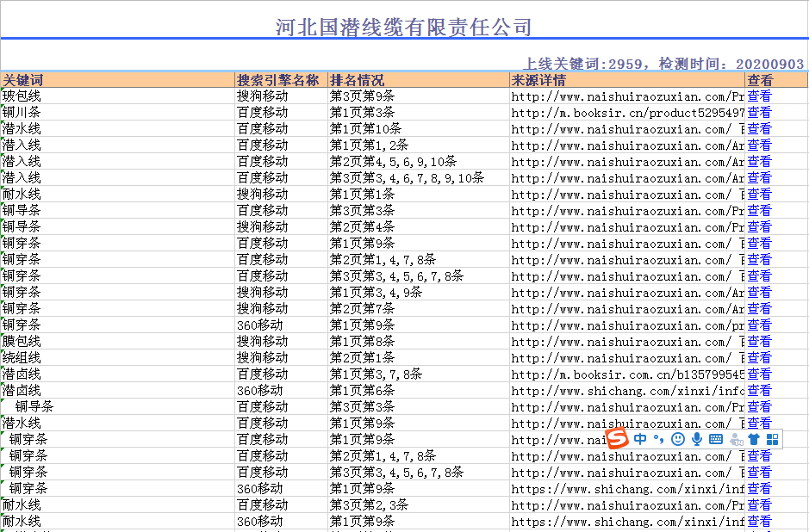Select 百度移动 cell in the 铜川条 row
Viewport: 809px width, 532px height.
point(281,113)
